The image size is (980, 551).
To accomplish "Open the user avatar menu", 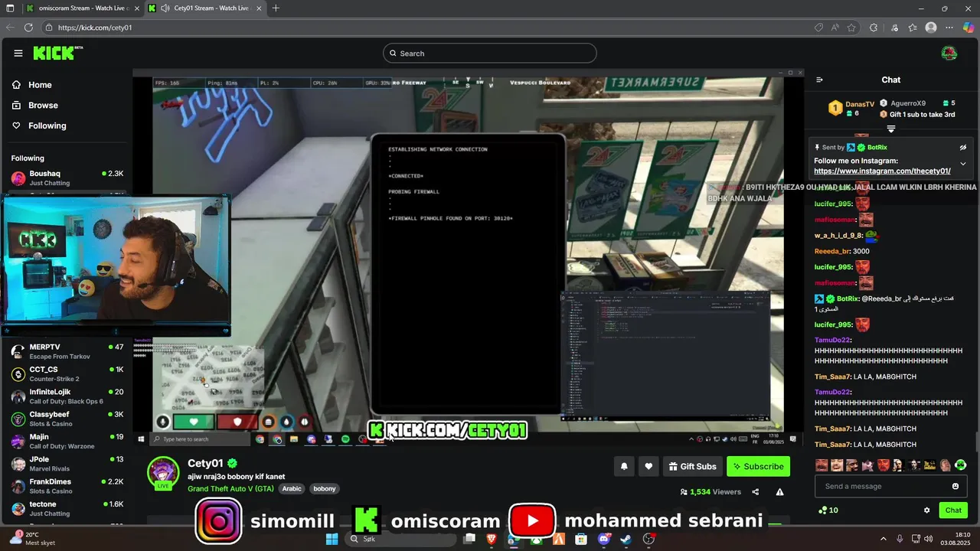I will click(x=949, y=53).
